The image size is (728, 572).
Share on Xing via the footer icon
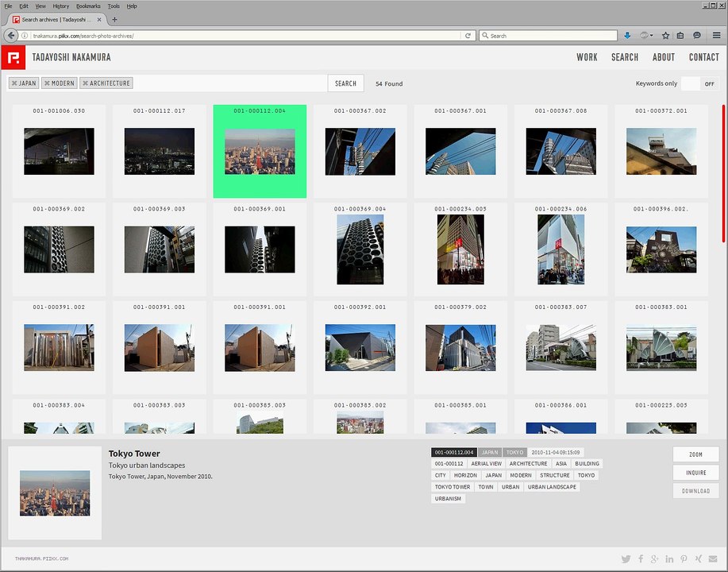pyautogui.click(x=699, y=559)
